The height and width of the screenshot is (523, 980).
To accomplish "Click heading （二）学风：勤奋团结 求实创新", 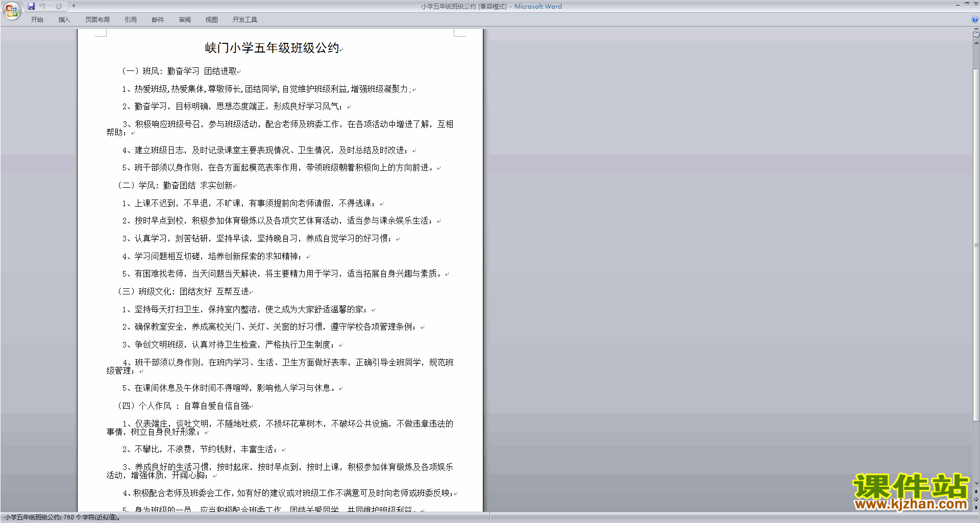I will click(175, 186).
